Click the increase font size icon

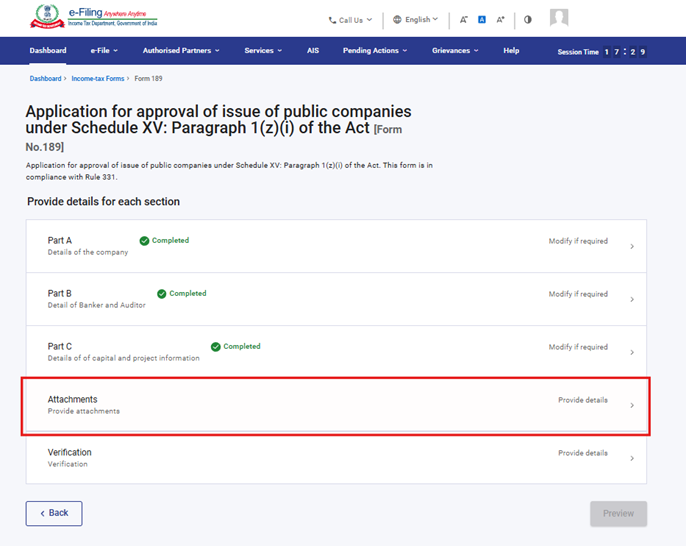[x=501, y=19]
